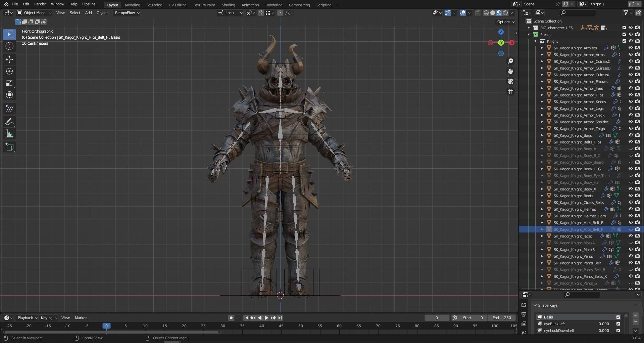644x343 pixels.
Task: Show SK_Kagor_Knight_Body_A in viewport
Action: tap(631, 149)
